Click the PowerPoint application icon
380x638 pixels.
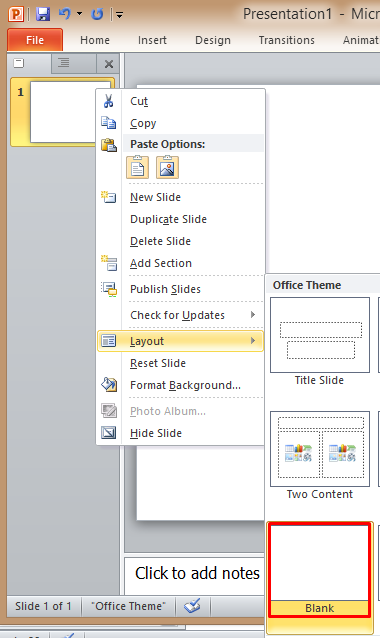coord(16,14)
